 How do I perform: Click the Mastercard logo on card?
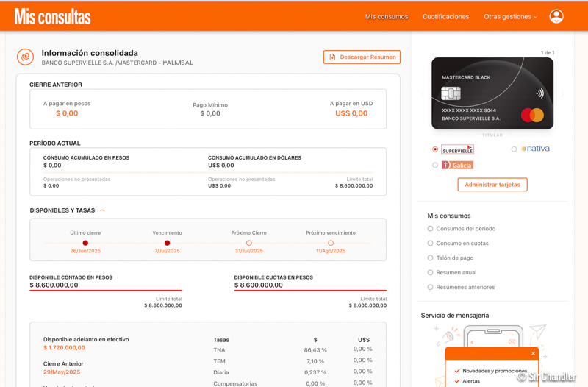coord(532,116)
